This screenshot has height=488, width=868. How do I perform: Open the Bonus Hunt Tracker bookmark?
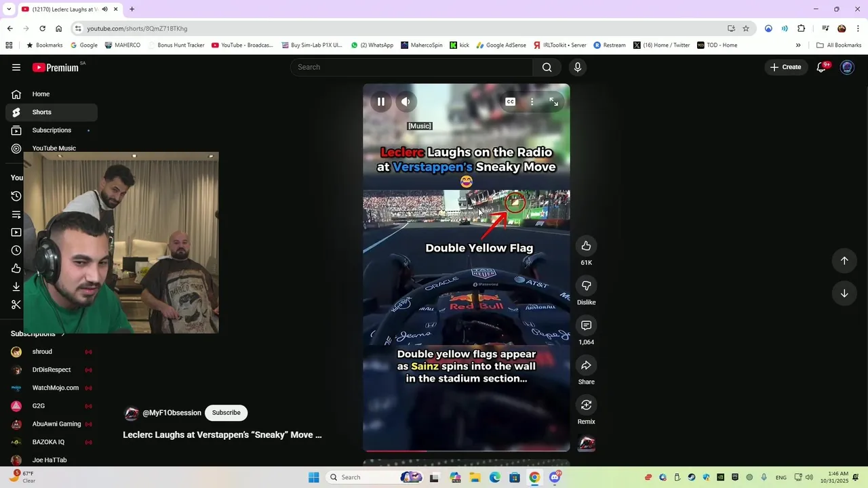176,45
